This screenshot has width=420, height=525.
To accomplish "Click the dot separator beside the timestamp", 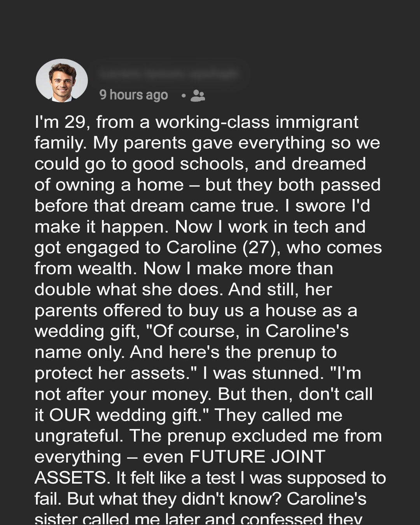I will click(183, 95).
